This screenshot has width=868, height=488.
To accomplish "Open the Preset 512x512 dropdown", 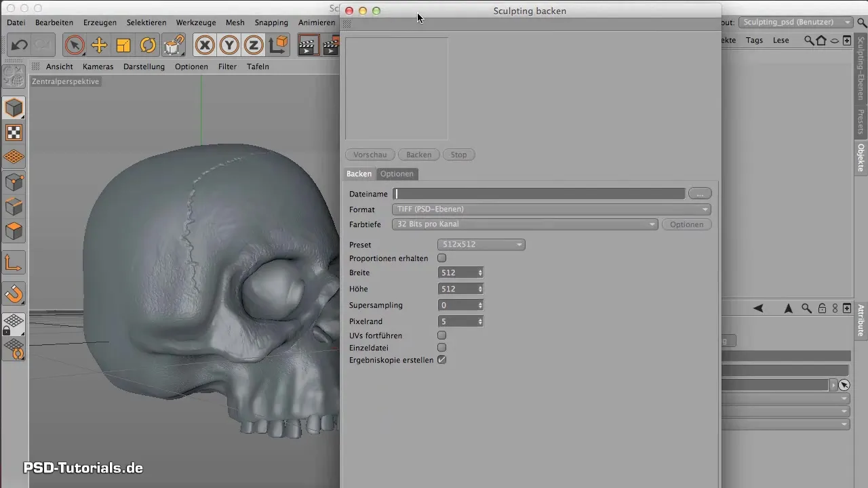I will click(481, 245).
